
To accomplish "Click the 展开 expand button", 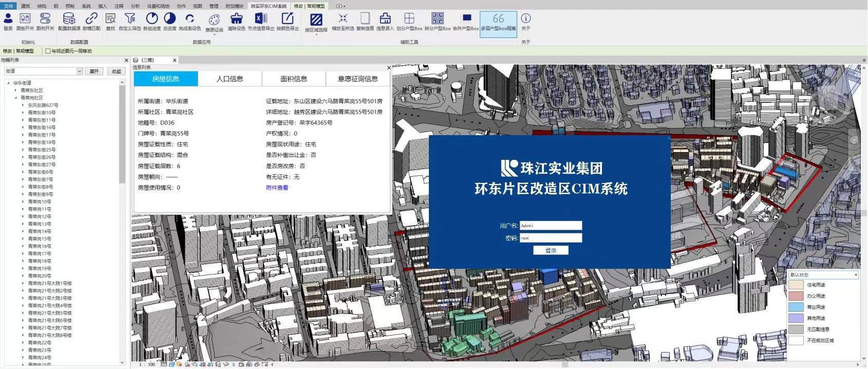I will (x=94, y=71).
